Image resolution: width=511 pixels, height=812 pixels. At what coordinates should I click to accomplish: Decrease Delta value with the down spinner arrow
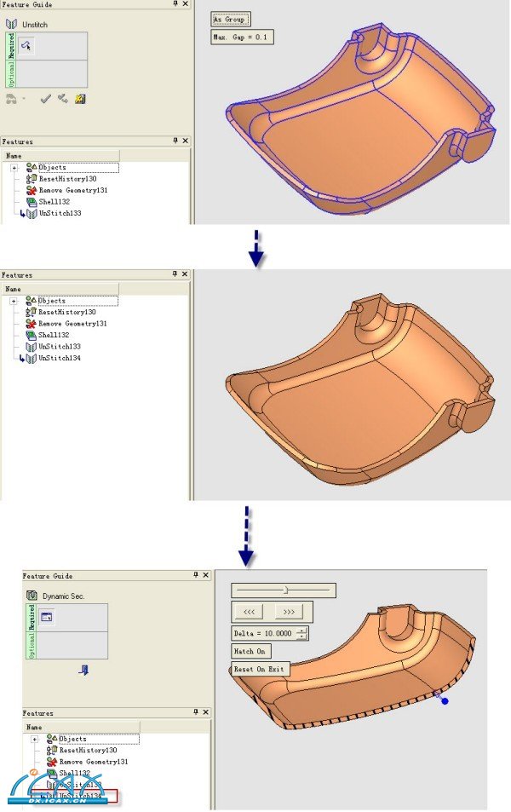coord(303,636)
